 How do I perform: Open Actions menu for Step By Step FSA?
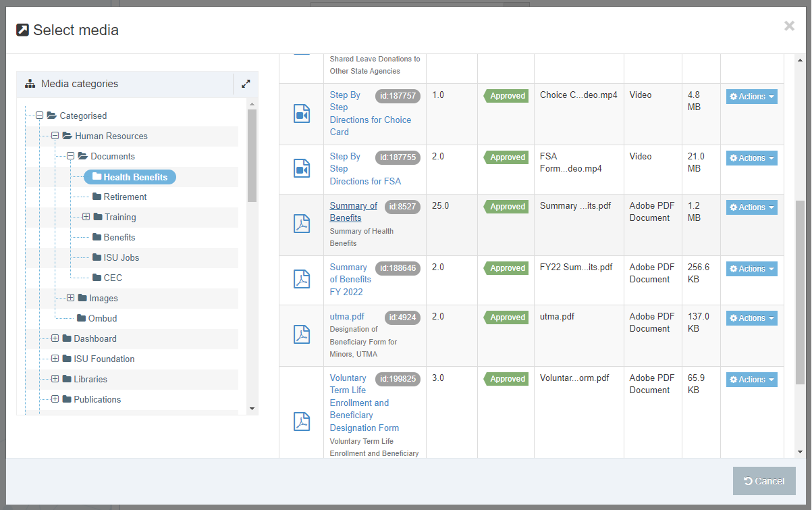pyautogui.click(x=751, y=158)
